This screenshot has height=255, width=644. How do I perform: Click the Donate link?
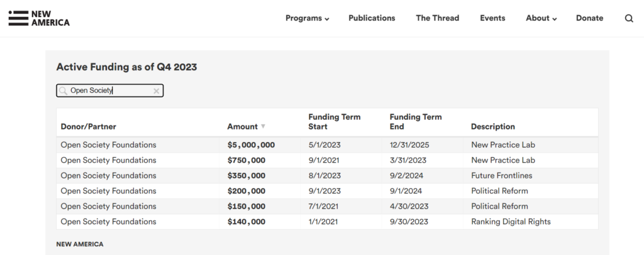(589, 18)
